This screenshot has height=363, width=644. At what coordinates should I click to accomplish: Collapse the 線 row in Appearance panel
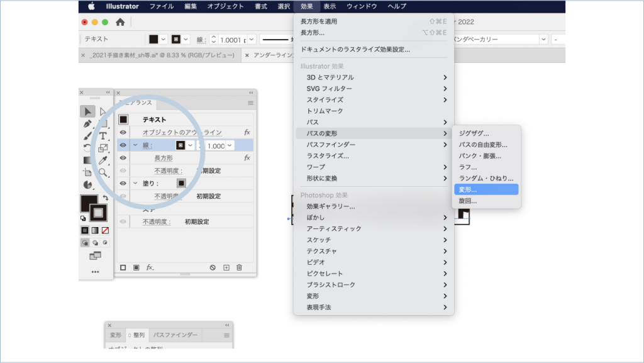point(135,145)
